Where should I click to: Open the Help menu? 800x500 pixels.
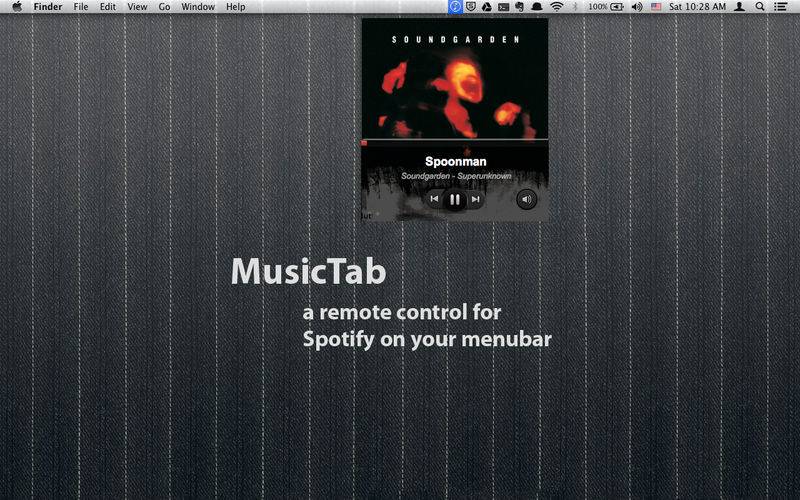[x=236, y=7]
